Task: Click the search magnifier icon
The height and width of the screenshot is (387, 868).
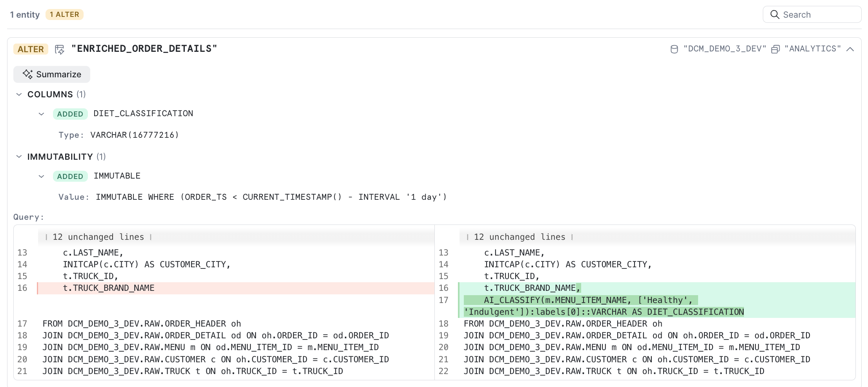Action: (x=775, y=15)
